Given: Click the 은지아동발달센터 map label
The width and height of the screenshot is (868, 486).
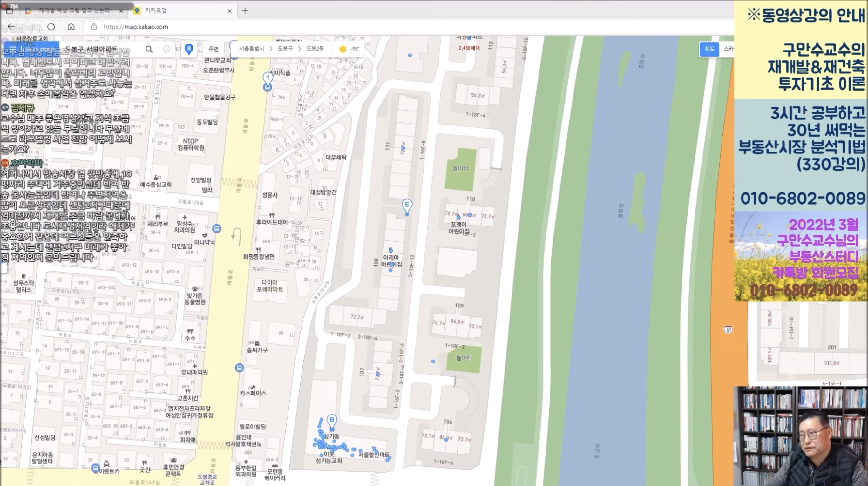Looking at the screenshot, I should point(42,458).
